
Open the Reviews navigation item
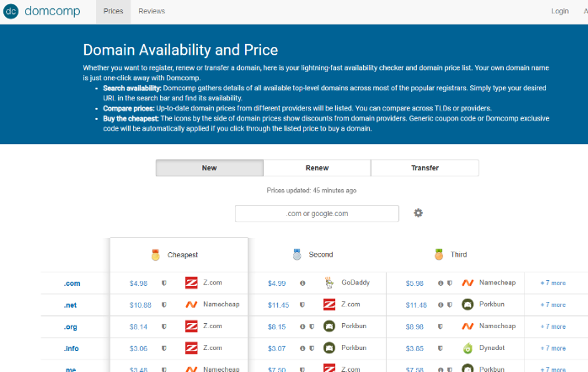click(152, 11)
